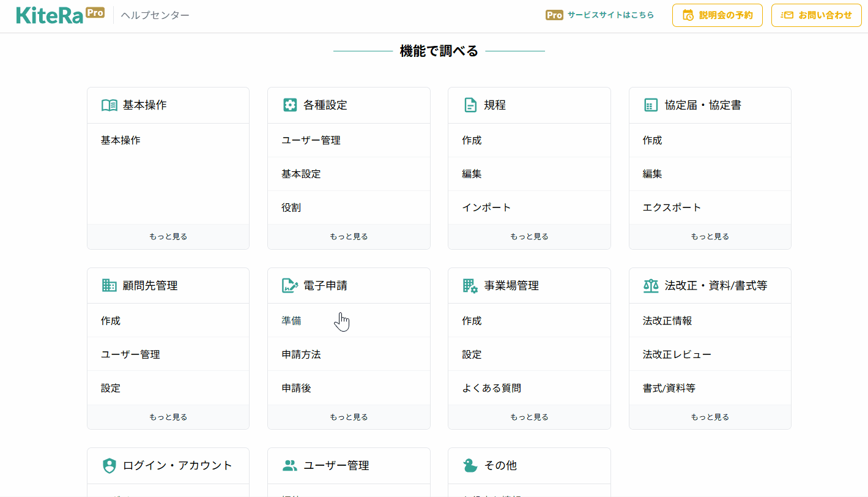
Task: Click the signature pen icon beside 電子申請
Action: 290,285
